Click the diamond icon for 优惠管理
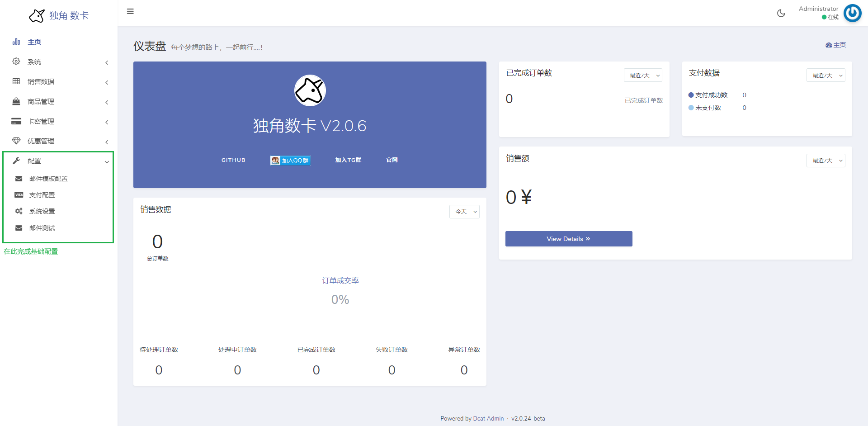The width and height of the screenshot is (868, 426). (x=16, y=141)
